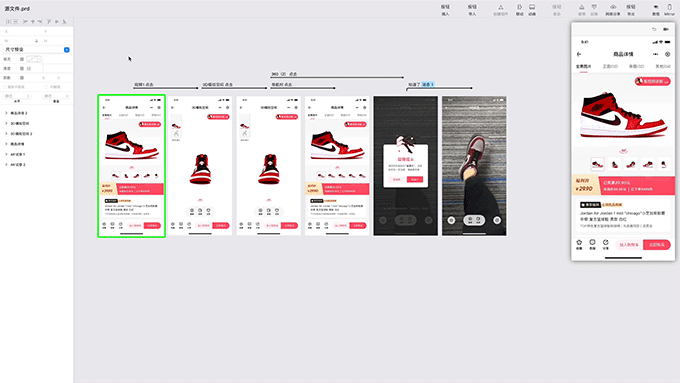
Task: Align selection to top edge
Action: pyautogui.click(x=49, y=21)
